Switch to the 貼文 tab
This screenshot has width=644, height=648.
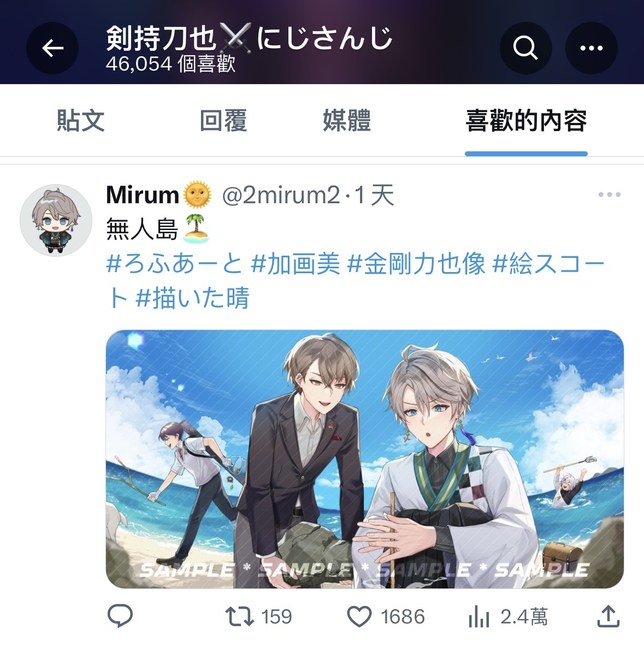pyautogui.click(x=80, y=121)
